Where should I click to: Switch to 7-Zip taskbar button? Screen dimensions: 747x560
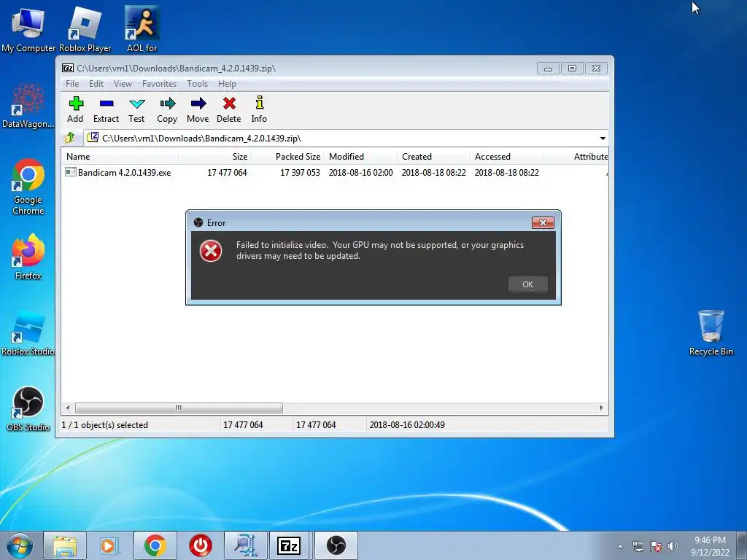click(289, 545)
